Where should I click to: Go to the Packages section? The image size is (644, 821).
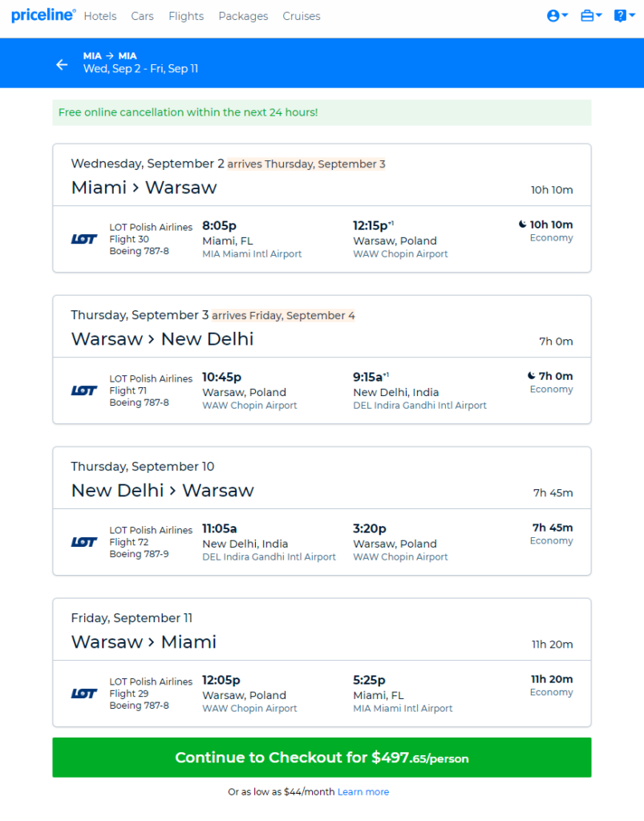click(x=243, y=16)
